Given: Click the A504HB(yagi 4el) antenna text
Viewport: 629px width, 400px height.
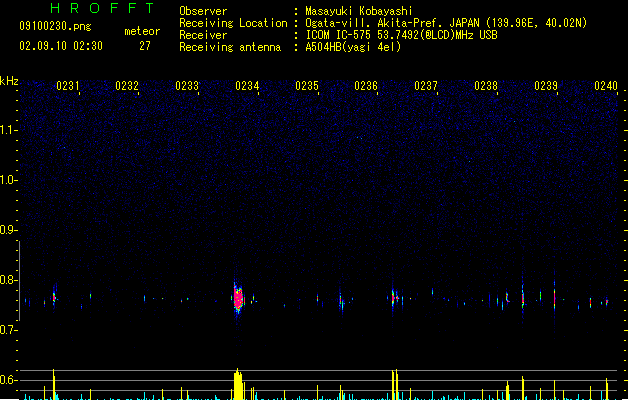Looking at the screenshot, I should (353, 47).
